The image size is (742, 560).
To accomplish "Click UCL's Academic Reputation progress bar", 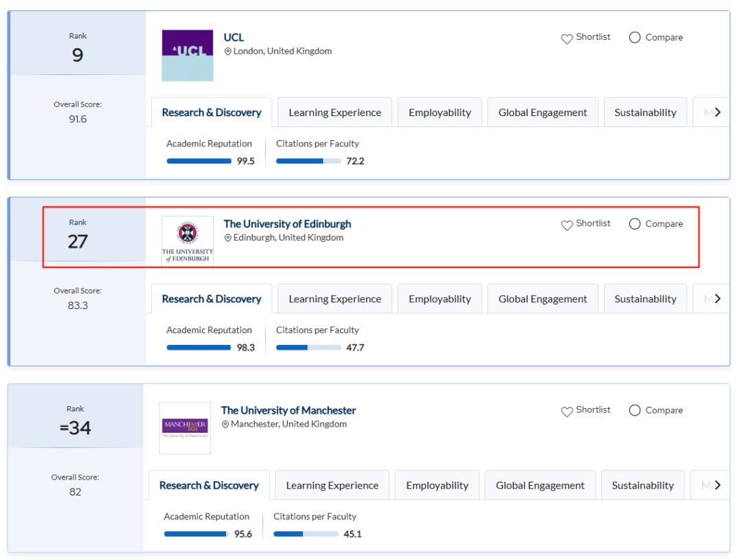I will [199, 161].
